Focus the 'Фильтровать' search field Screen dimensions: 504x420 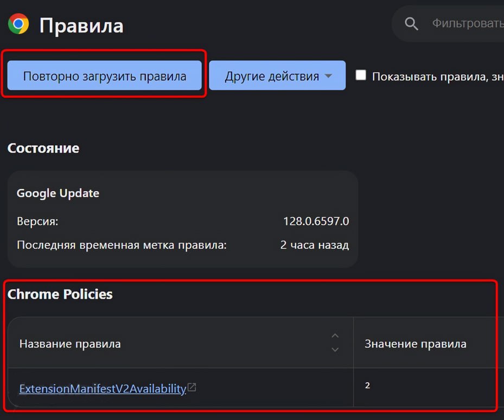click(467, 24)
